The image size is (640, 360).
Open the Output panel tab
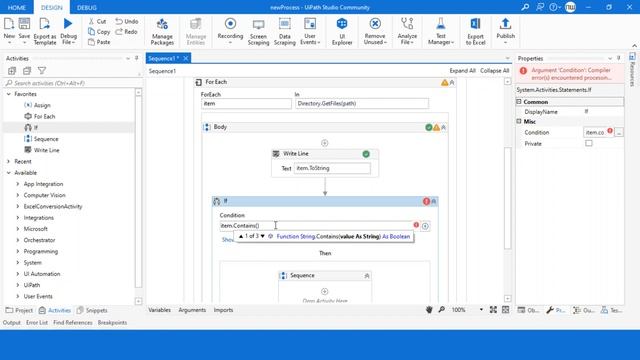[11, 322]
